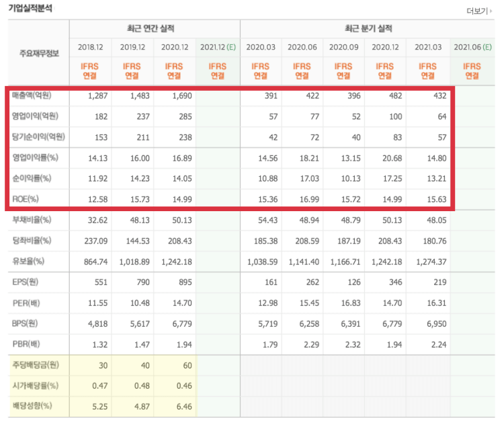Click the annual 2020.12 column header
Screen dimensions: 504x423
[175, 47]
